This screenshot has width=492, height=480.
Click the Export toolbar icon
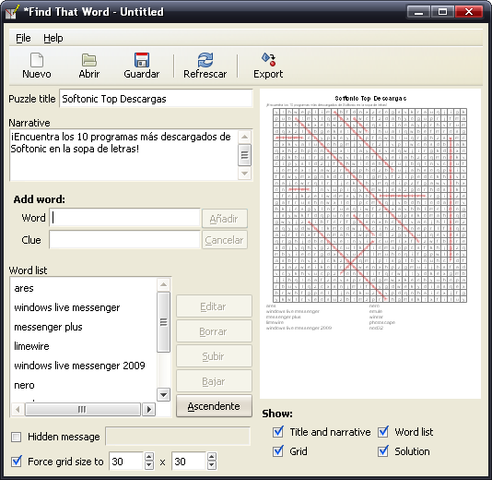point(269,60)
